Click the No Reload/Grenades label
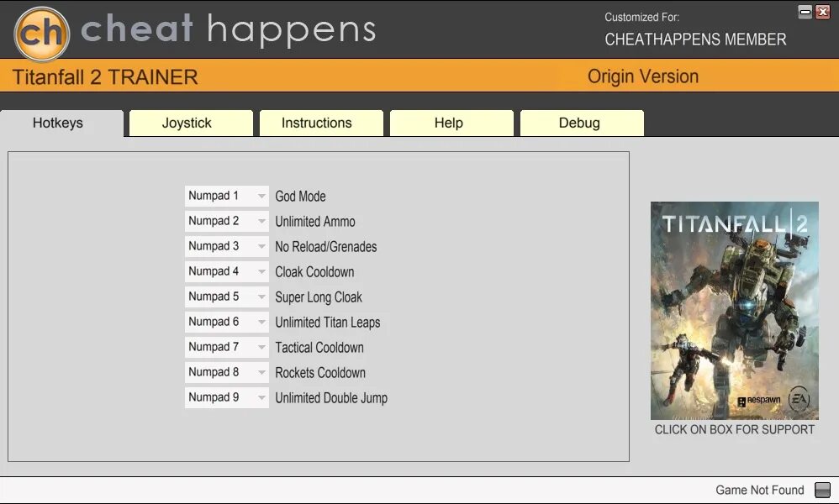 tap(326, 246)
